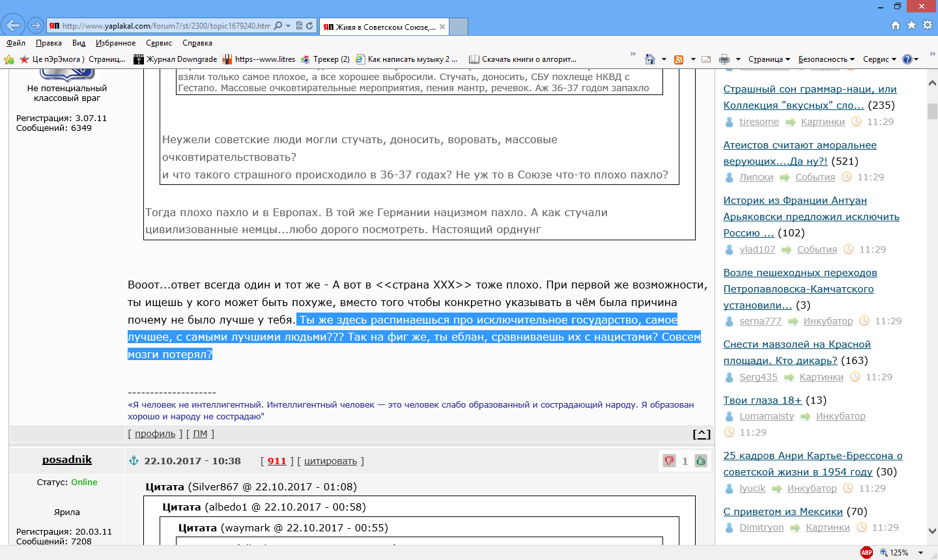
Task: Open the Цe пЭрЭмога favorites bookmark
Action: tap(72, 59)
